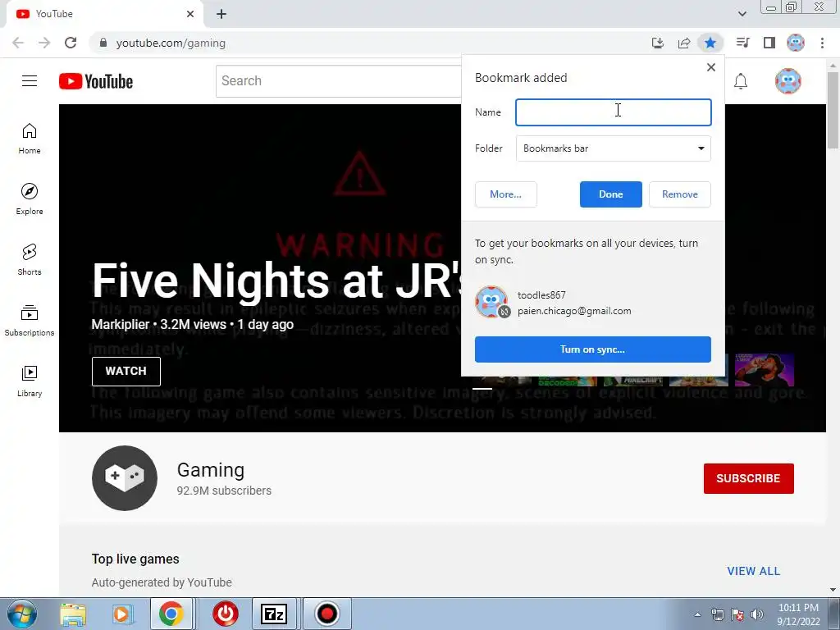Viewport: 840px width, 630px height.
Task: Toggle the Chrome side panel icon
Action: (769, 43)
